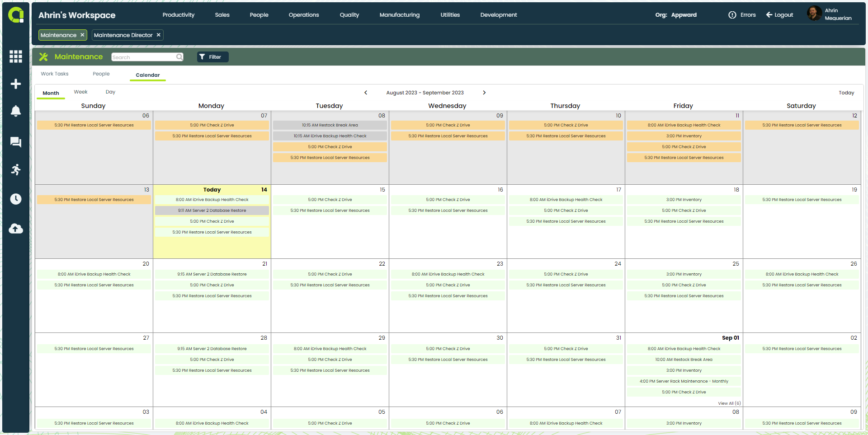
Task: Open 5:00 PM Check Z Drive on Sep 01
Action: (x=684, y=392)
